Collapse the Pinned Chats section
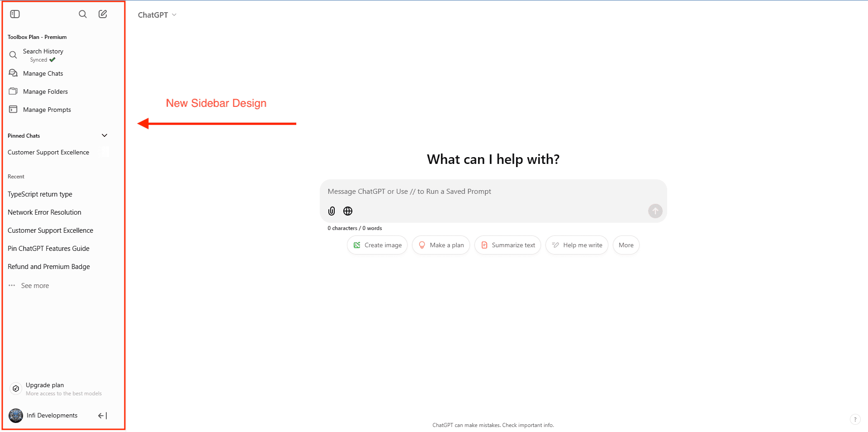 point(104,135)
